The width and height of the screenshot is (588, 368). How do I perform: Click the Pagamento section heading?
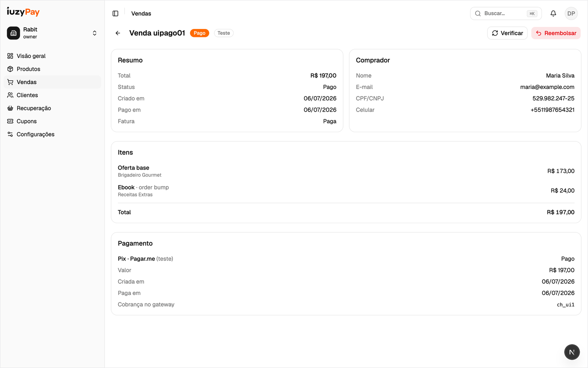(x=135, y=243)
